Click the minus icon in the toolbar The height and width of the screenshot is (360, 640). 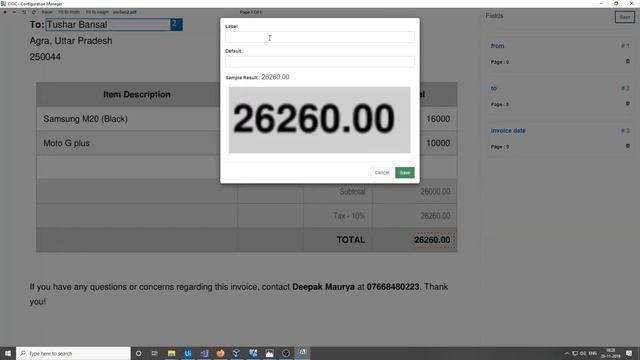pyautogui.click(x=14, y=12)
